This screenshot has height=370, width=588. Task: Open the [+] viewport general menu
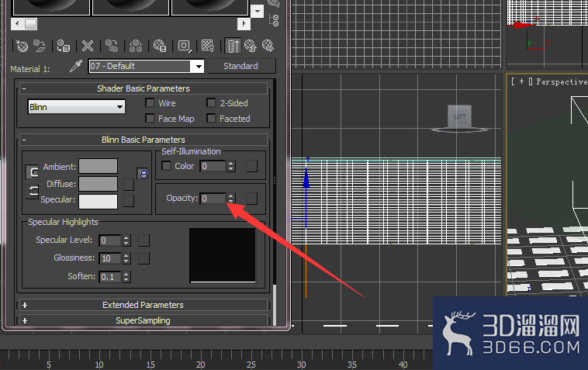[521, 81]
